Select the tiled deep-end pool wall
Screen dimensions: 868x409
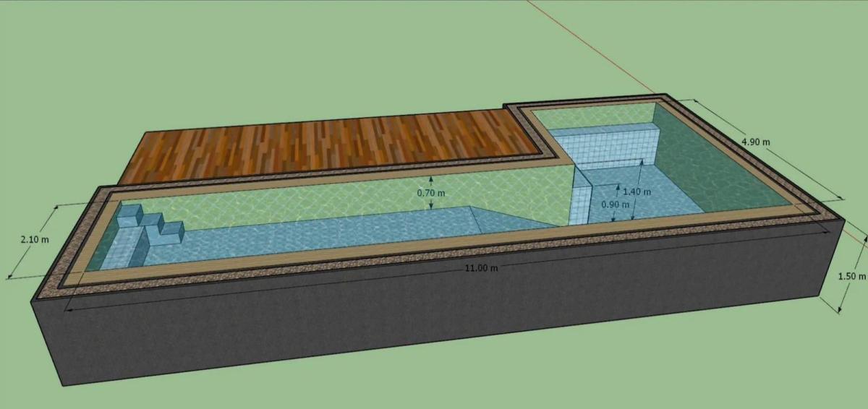(x=606, y=147)
